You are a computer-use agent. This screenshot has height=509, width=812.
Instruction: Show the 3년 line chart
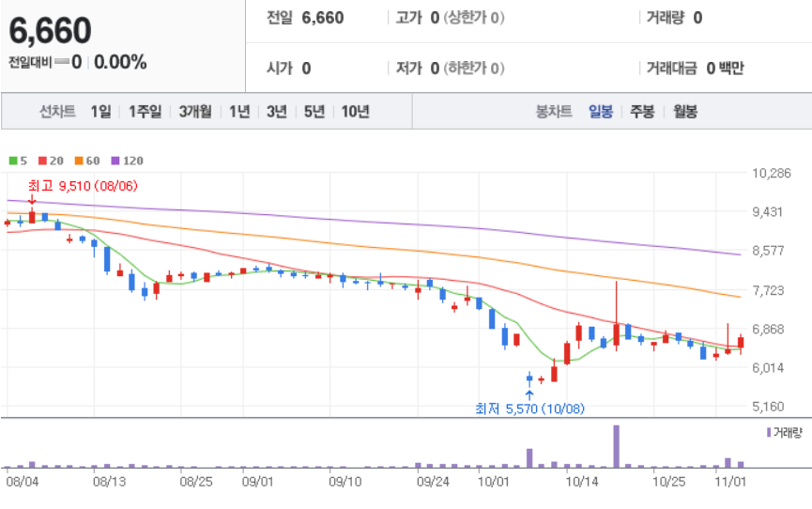[277, 111]
